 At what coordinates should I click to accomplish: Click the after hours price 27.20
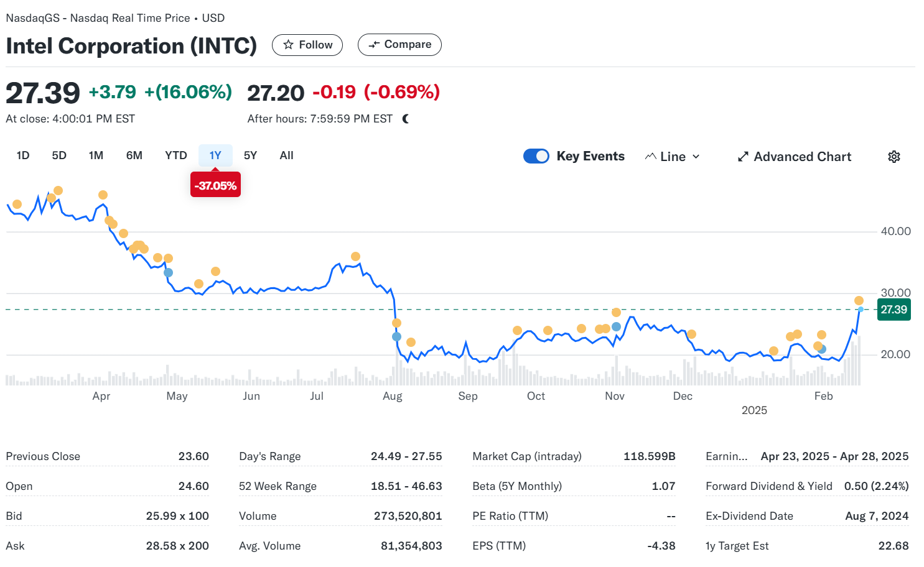tap(276, 93)
